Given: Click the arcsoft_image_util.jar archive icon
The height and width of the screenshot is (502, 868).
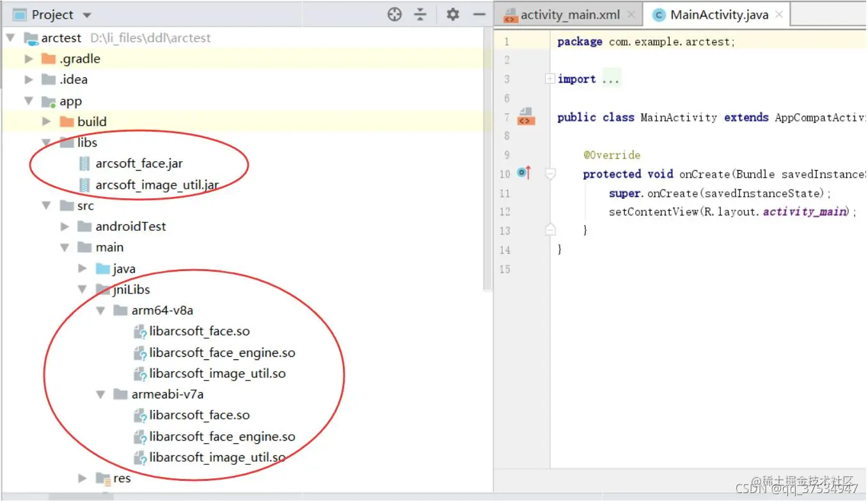Looking at the screenshot, I should (84, 185).
